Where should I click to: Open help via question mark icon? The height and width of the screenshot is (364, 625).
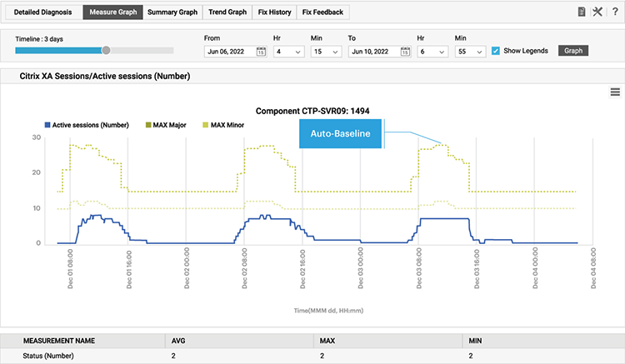[614, 12]
